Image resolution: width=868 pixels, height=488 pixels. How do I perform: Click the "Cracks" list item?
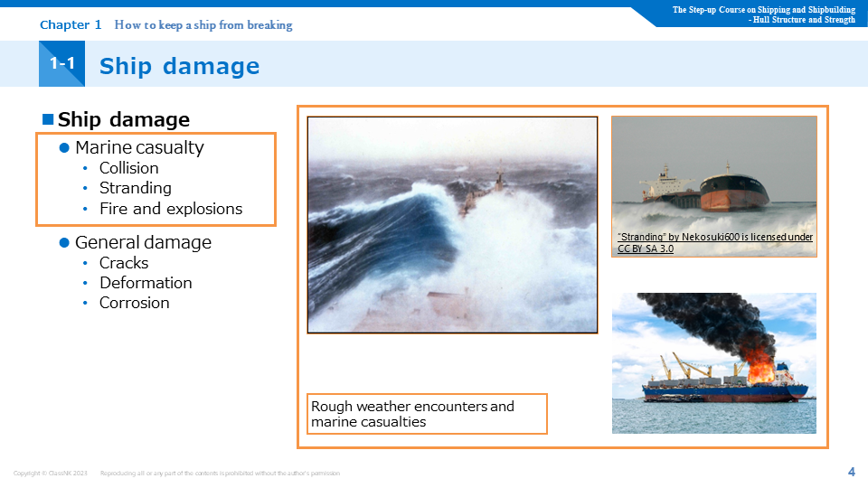coord(124,263)
